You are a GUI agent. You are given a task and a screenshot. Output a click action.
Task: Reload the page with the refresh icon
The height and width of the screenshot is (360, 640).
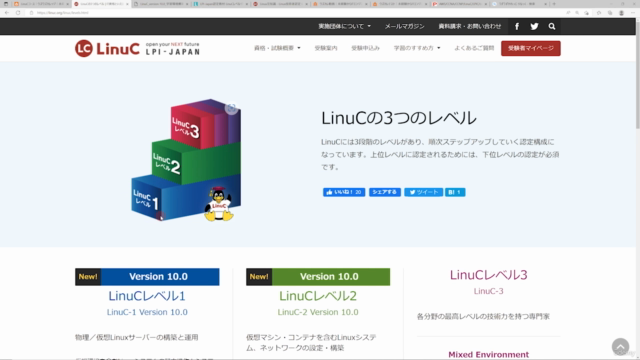coord(18,13)
